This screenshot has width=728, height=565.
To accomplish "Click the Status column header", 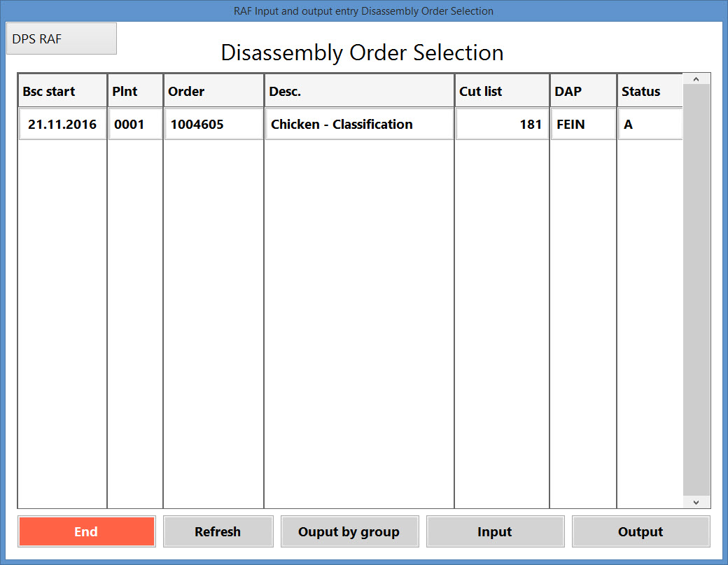I will (650, 92).
